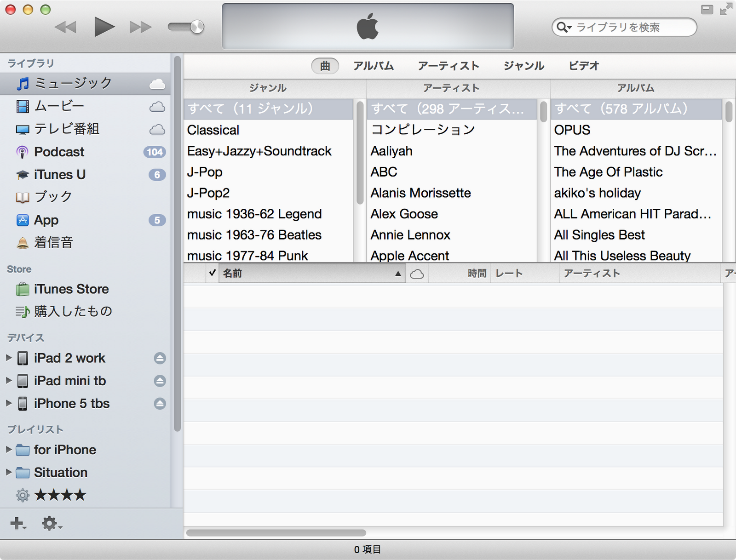Expand the for iPhone playlist folder
The height and width of the screenshot is (560, 736).
[x=8, y=449]
